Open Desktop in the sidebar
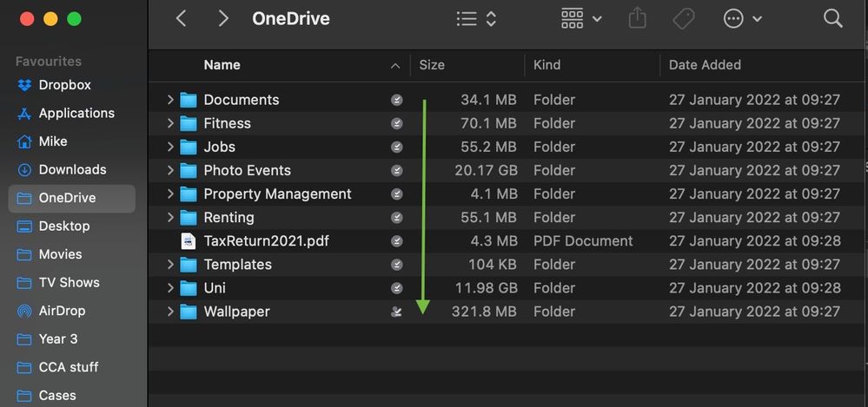Image resolution: width=868 pixels, height=407 pixels. click(x=72, y=226)
